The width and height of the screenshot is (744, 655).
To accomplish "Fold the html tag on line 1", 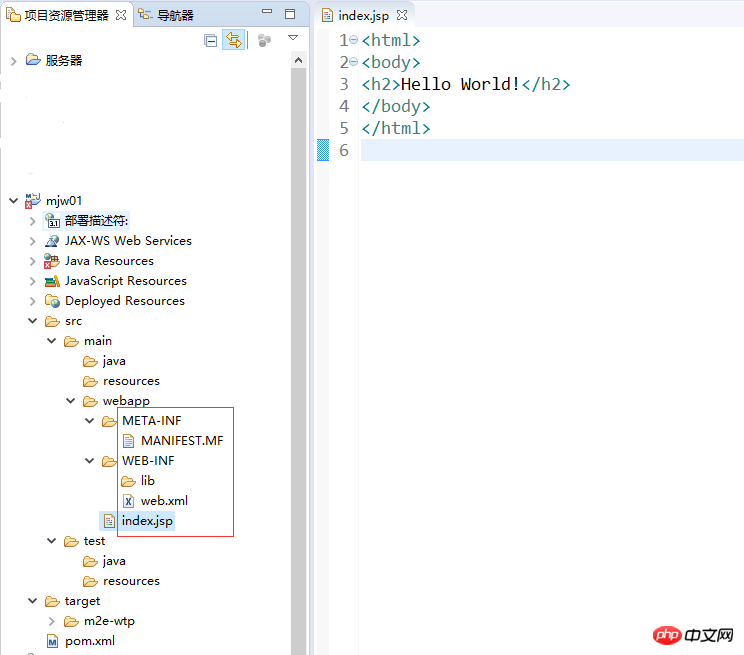I will (353, 40).
